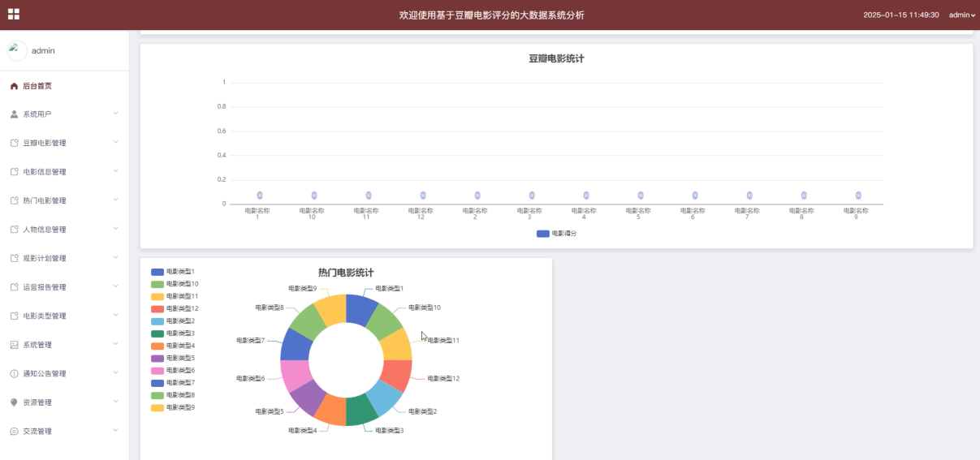
Task: Open the 豆瓣电影管理 menu label
Action: [45, 144]
